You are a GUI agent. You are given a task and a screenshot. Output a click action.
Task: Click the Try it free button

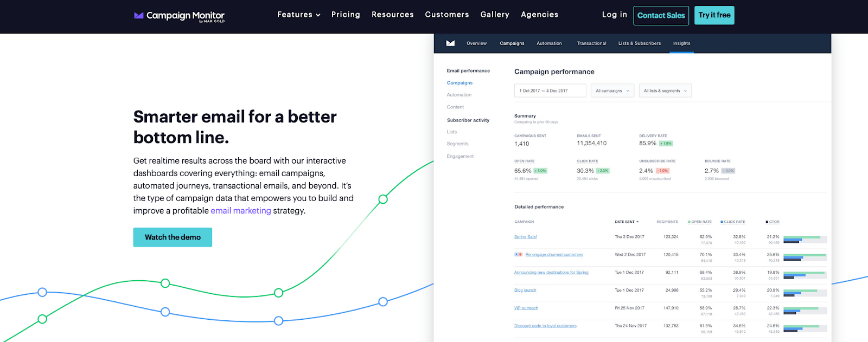pyautogui.click(x=714, y=15)
